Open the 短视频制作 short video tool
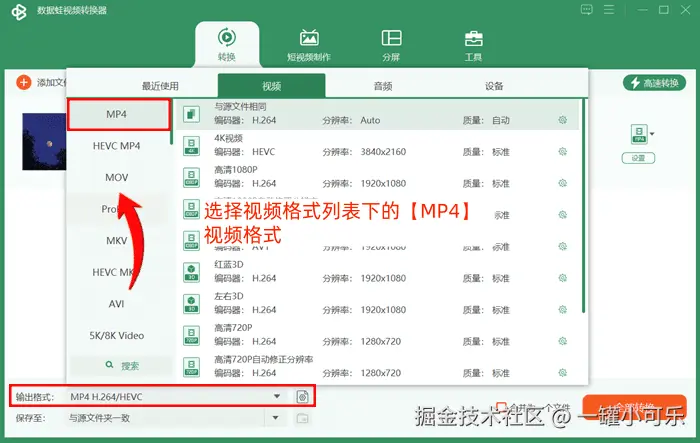This screenshot has height=443, width=700. 309,45
